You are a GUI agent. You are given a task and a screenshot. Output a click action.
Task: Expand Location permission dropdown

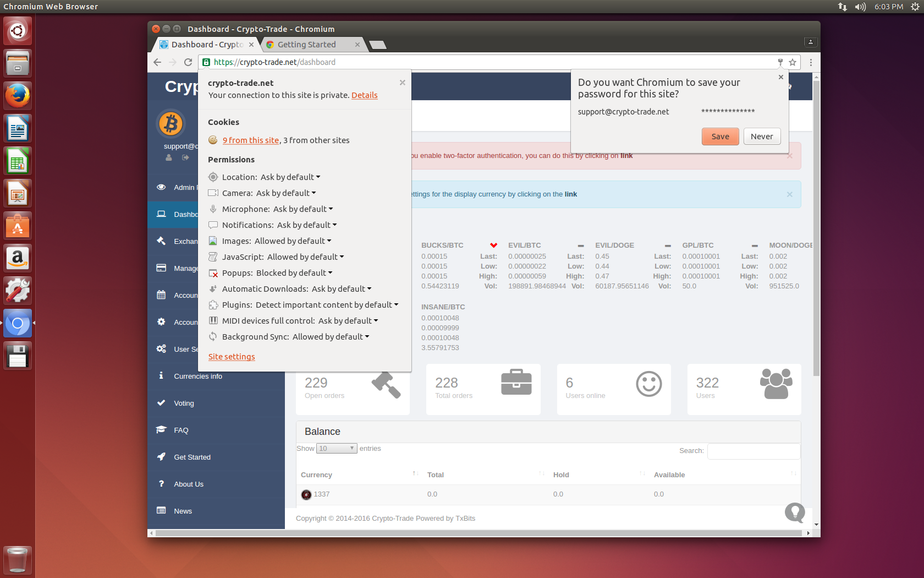[x=290, y=177]
